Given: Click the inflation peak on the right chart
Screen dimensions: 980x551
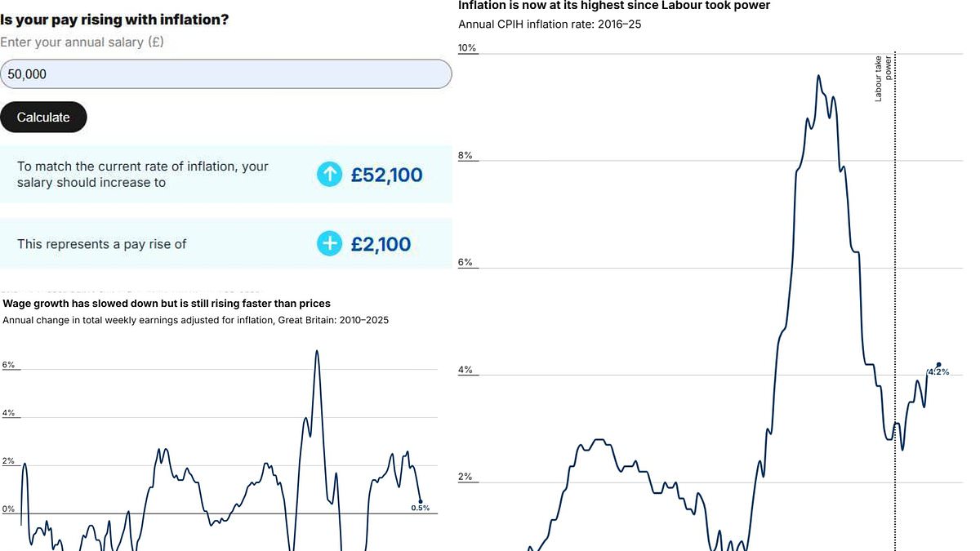Looking at the screenshot, I should [x=818, y=76].
